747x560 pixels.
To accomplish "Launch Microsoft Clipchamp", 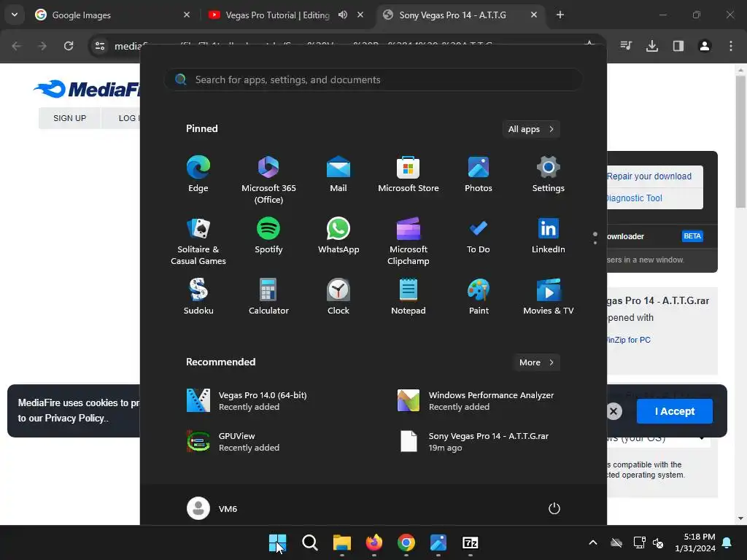I will click(409, 241).
